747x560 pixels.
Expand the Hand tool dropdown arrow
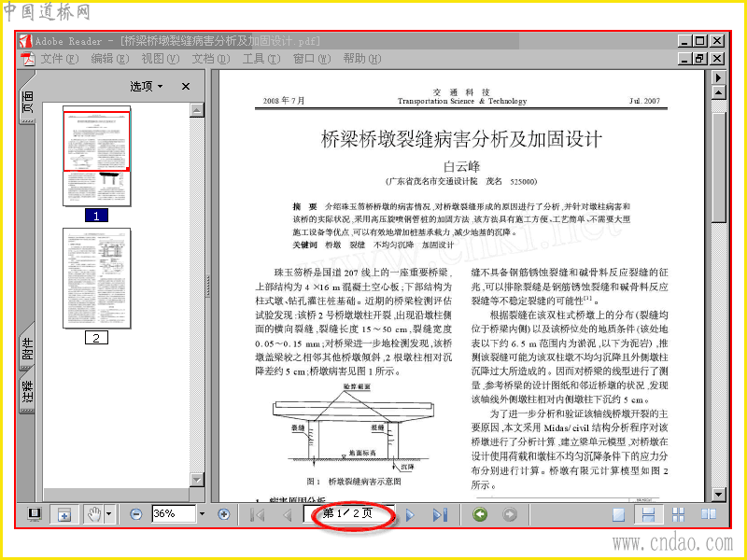coord(108,514)
